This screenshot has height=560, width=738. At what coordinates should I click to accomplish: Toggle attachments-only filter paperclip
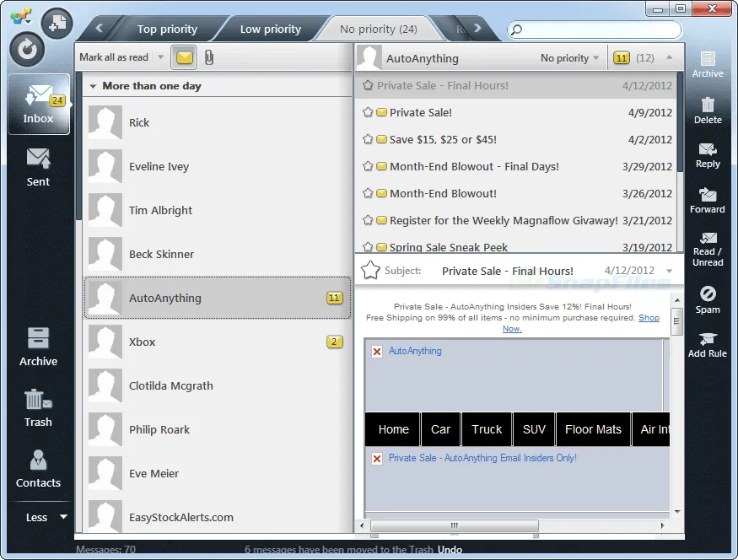pos(209,57)
